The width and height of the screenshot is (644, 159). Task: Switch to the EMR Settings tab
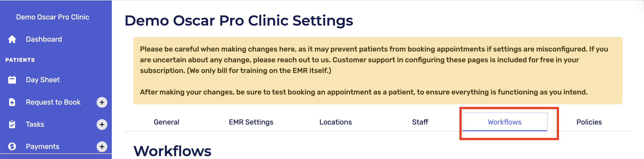[251, 122]
